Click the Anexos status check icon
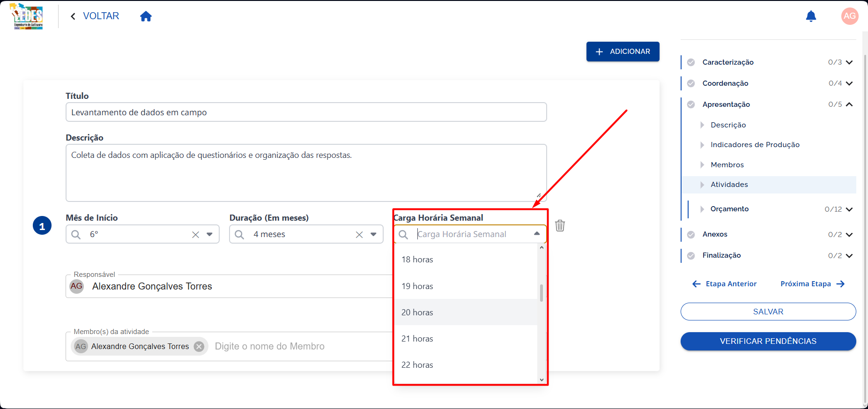Screen dimensions: 868x409 click(691, 235)
